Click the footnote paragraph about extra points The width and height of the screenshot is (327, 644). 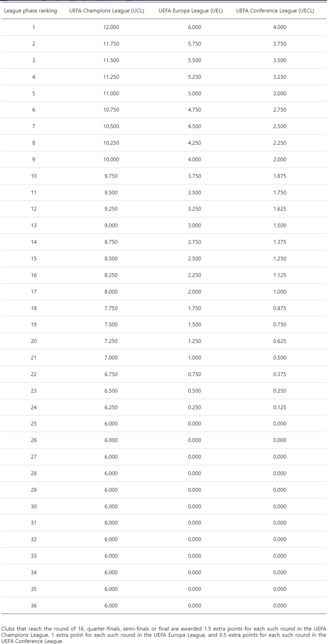pyautogui.click(x=164, y=635)
